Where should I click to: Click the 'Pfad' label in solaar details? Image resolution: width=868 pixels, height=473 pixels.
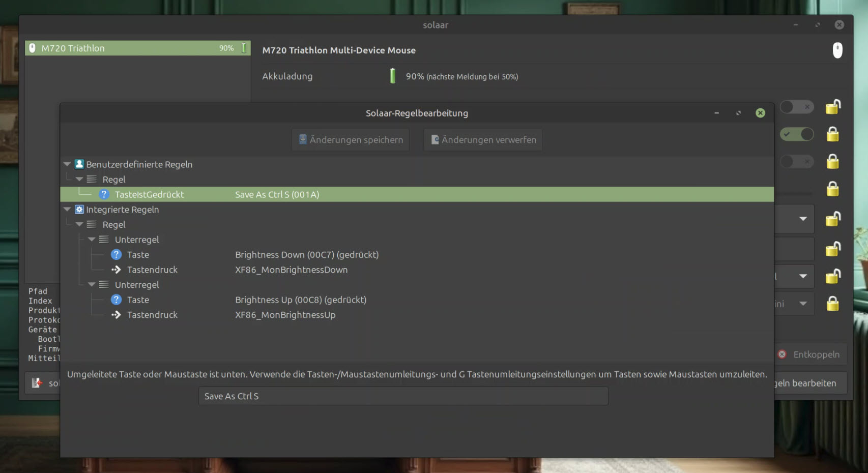coord(38,291)
